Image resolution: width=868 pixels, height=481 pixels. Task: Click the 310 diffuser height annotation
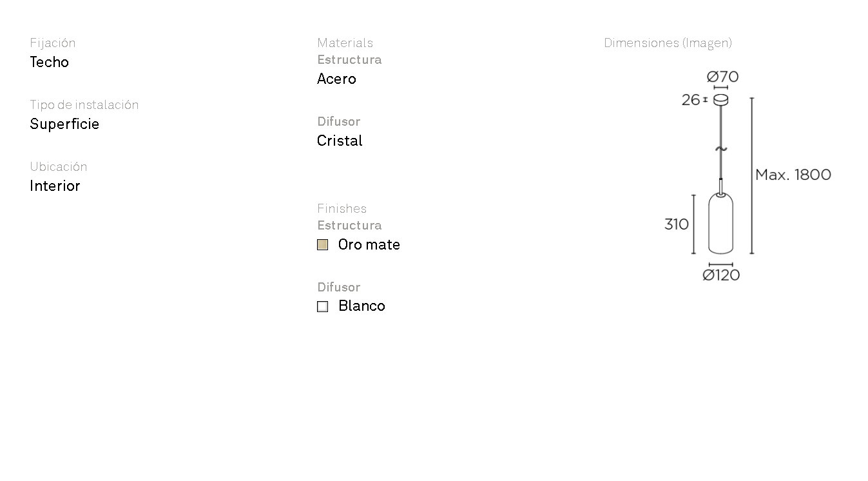click(x=677, y=224)
